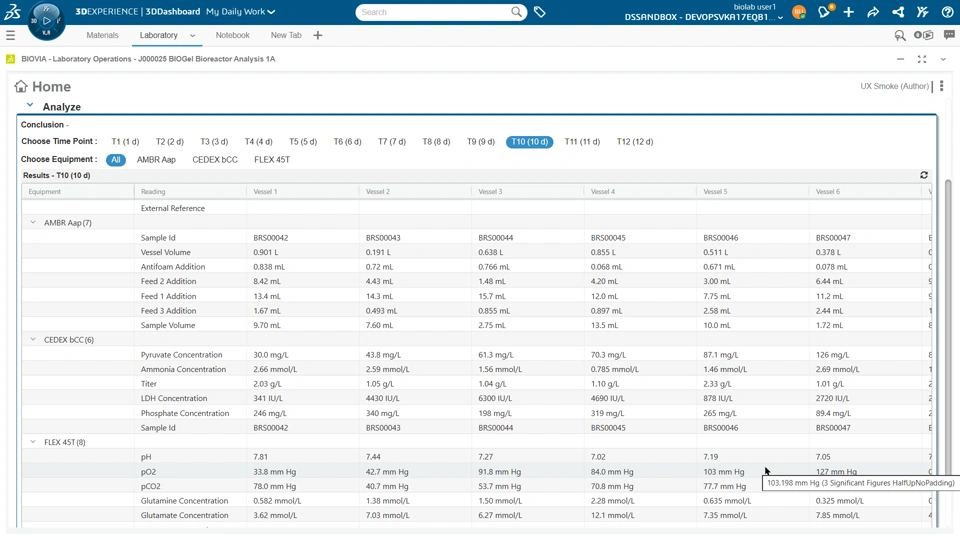
Task: Filter by AMBR Aap equipment
Action: tap(156, 160)
